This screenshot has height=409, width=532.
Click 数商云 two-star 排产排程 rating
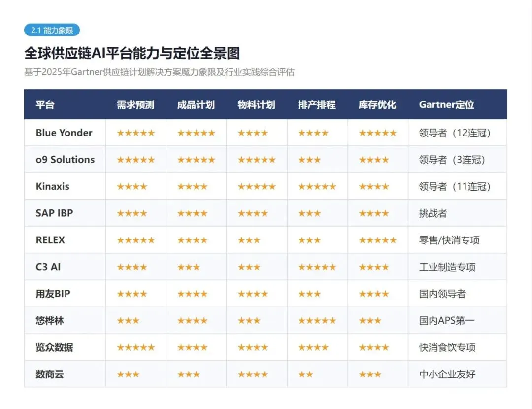(306, 375)
